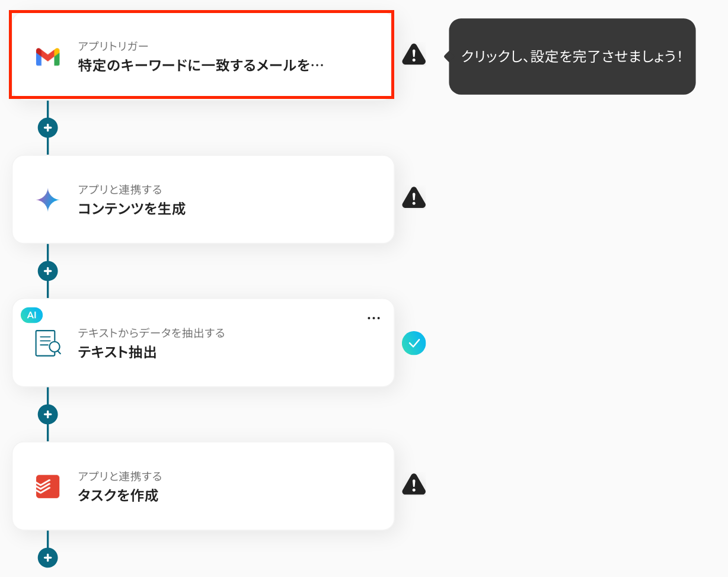Image resolution: width=728 pixels, height=577 pixels.
Task: Click 特定のキーワードに一致するメールを title text
Action: pyautogui.click(x=201, y=65)
